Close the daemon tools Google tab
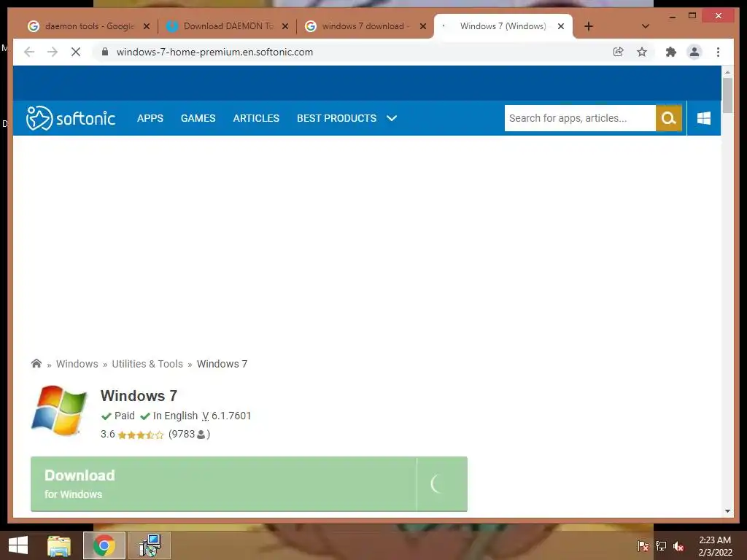747x560 pixels. pos(146,26)
